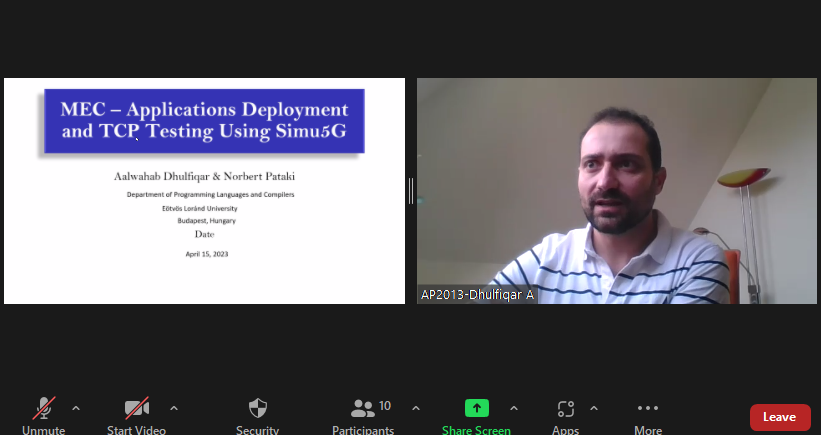Click the 'April 15, 2023' date text

[x=207, y=254]
